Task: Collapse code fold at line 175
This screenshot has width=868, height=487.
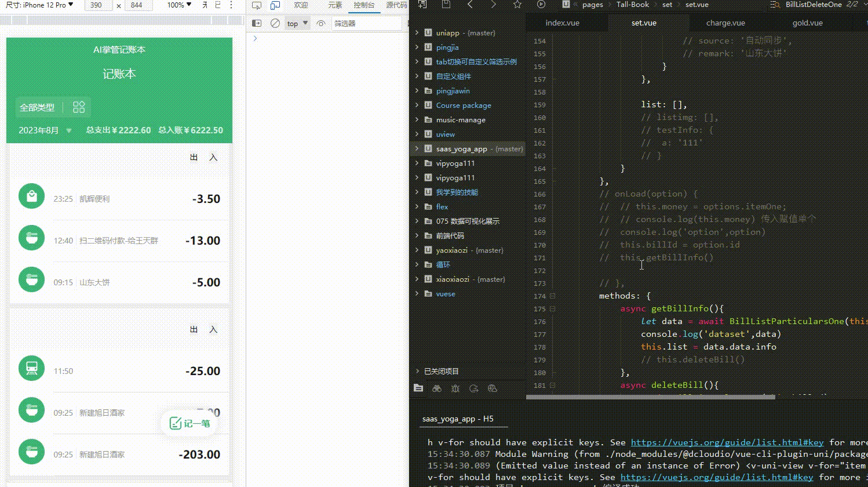Action: [x=552, y=308]
